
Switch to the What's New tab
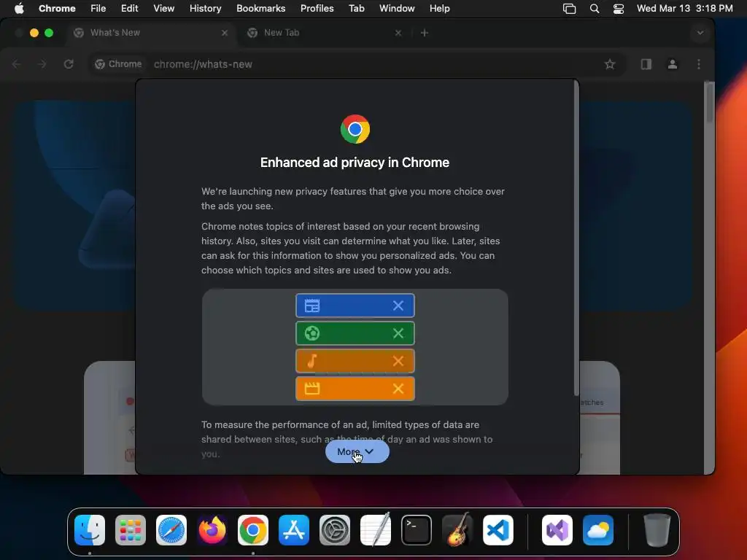pos(150,33)
